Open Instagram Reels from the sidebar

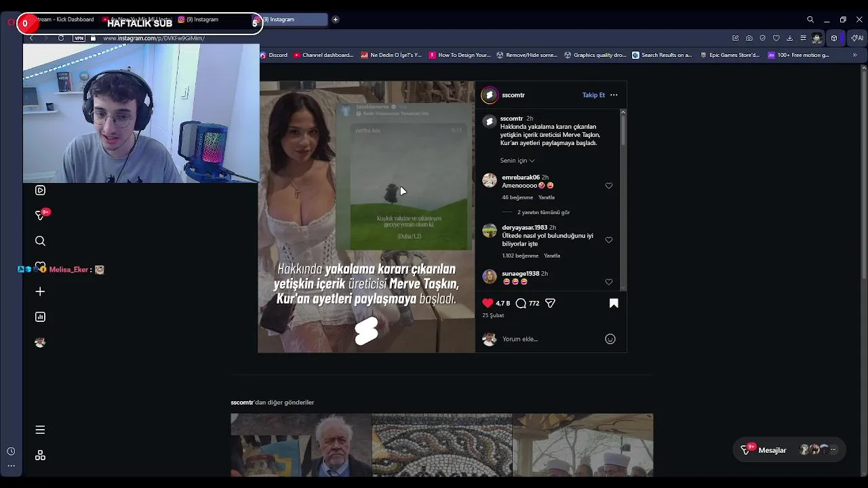pos(40,190)
